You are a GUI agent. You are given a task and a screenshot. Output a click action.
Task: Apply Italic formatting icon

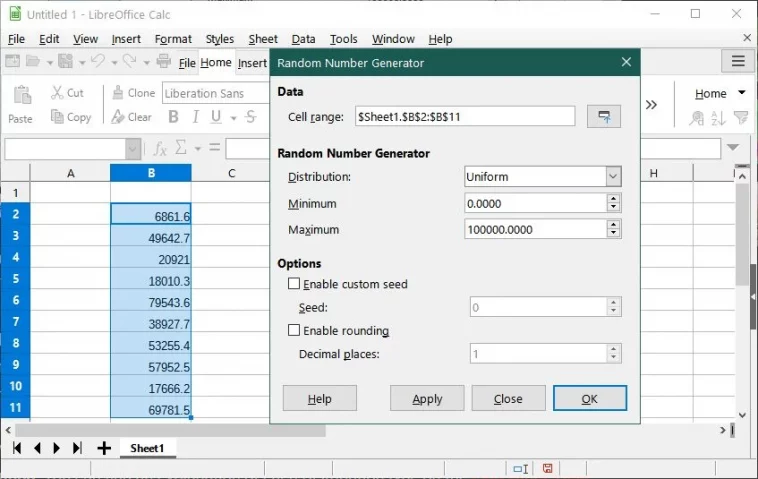(195, 117)
